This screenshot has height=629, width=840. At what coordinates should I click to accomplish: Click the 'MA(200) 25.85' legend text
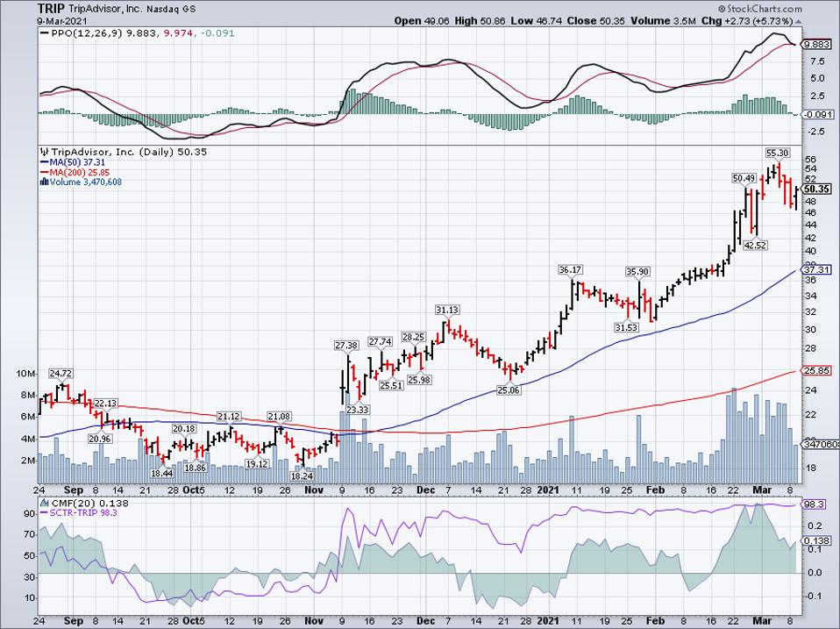pyautogui.click(x=79, y=173)
